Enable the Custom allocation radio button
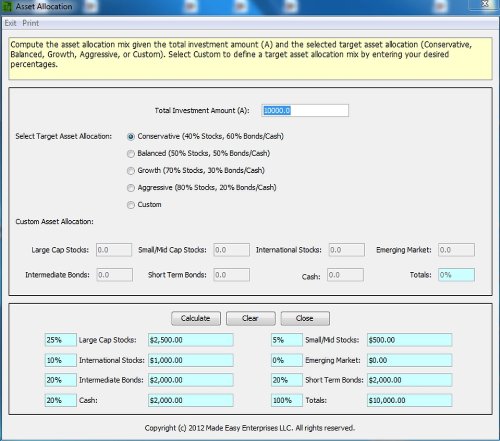This screenshot has height=441, width=500. tap(131, 205)
